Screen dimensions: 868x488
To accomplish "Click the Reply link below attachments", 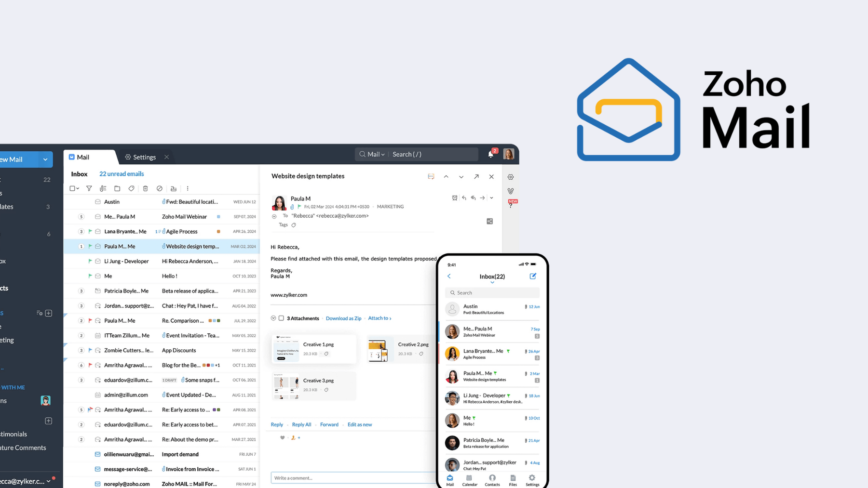I will (x=277, y=424).
